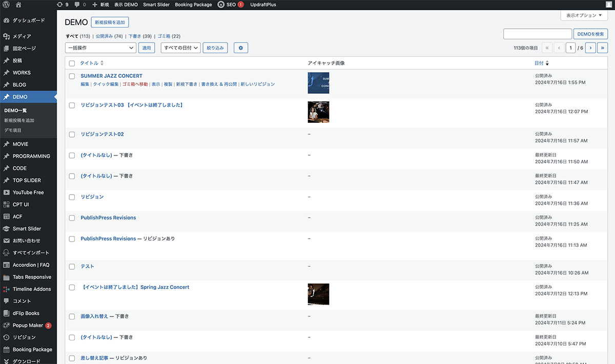Open the PublishPress Revisions post link
This screenshot has width=615, height=364.
coord(108,218)
